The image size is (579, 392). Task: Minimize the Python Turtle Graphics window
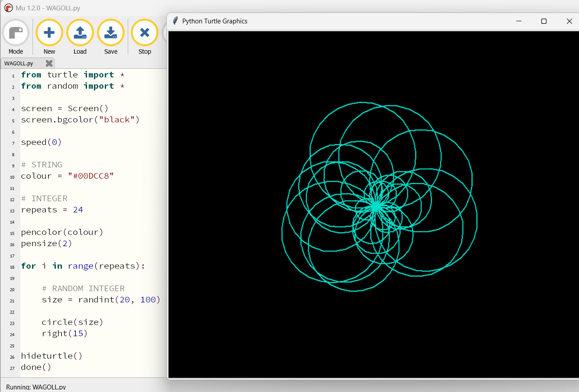tap(519, 21)
